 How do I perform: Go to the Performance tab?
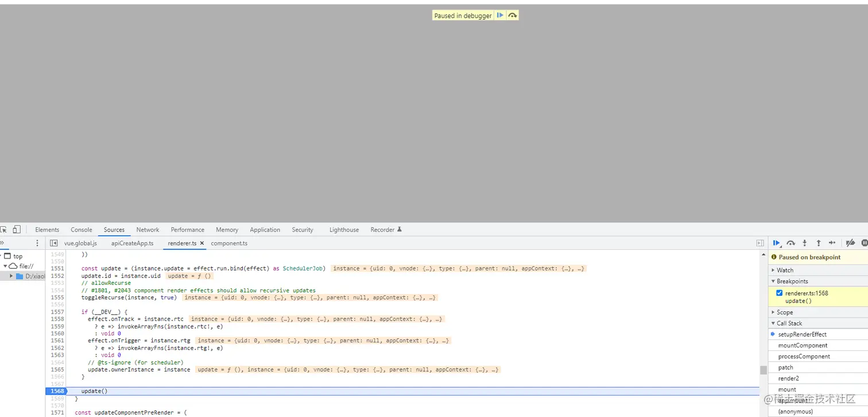click(x=188, y=230)
